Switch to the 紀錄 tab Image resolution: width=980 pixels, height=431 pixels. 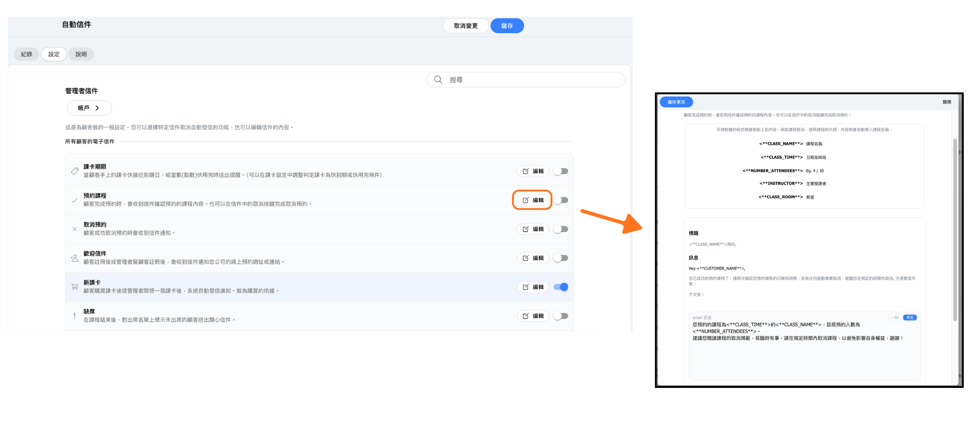[27, 54]
